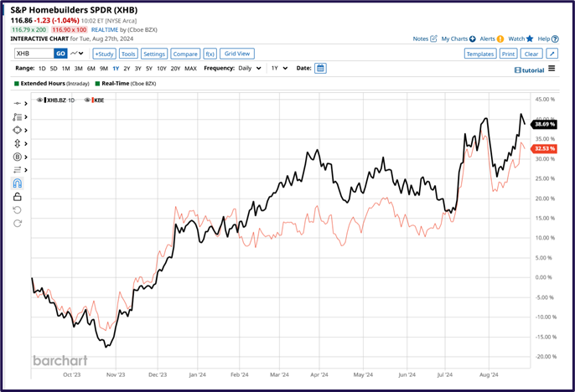Open My Charts
Screen dimensions: 575x392
click(458, 39)
